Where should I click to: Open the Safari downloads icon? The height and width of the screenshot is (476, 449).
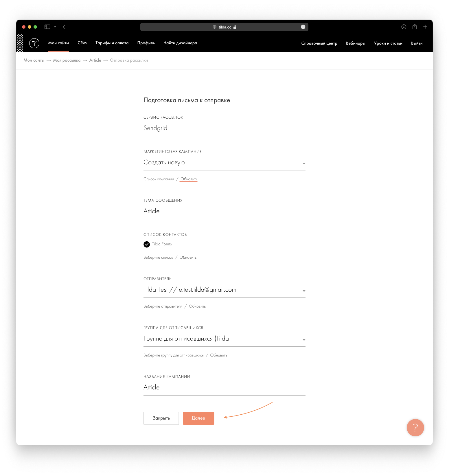click(x=404, y=27)
